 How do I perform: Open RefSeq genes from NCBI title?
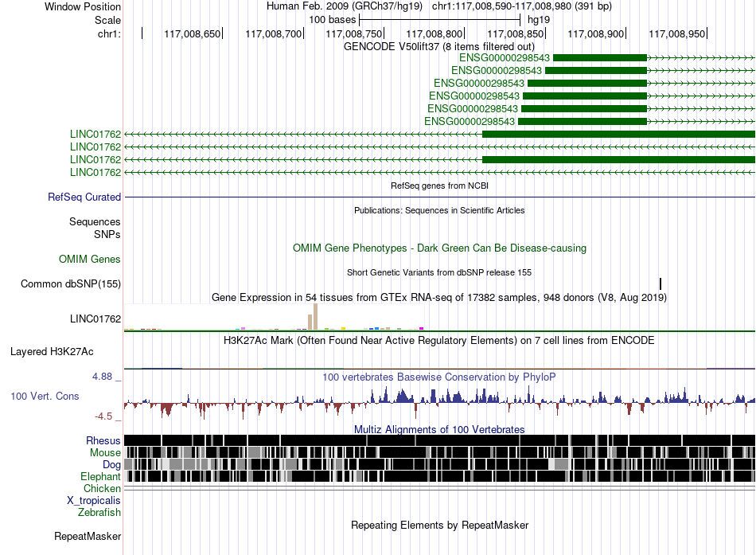(439, 186)
